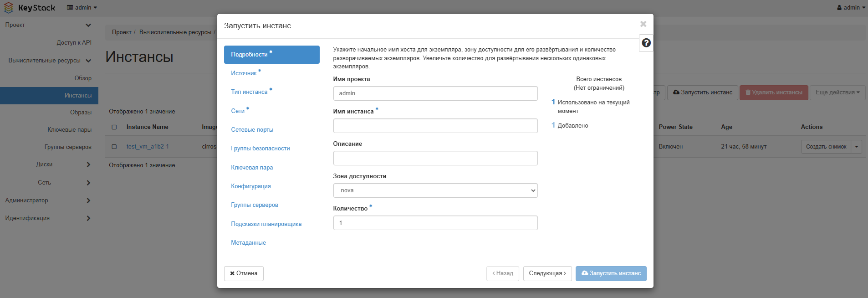Click the help question mark icon
This screenshot has height=298, width=868.
[646, 43]
